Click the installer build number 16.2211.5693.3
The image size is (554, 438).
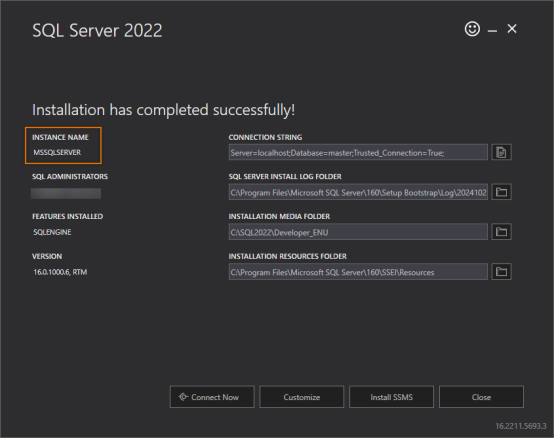point(521,426)
